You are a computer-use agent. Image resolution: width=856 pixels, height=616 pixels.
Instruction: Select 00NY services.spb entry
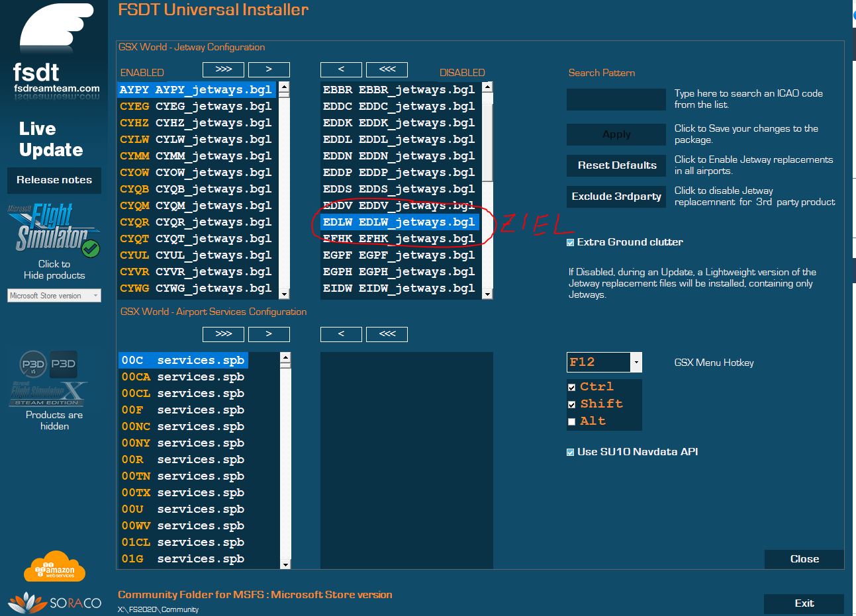point(183,443)
